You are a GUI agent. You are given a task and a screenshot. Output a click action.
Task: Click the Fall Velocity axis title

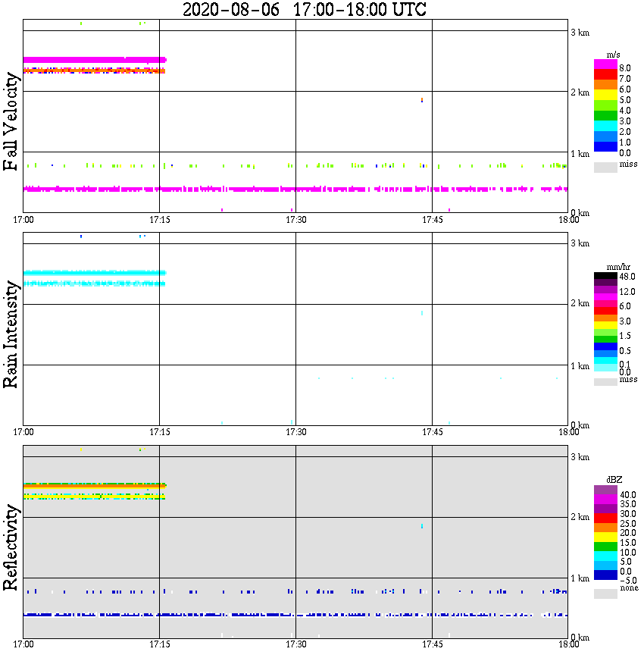click(x=11, y=122)
